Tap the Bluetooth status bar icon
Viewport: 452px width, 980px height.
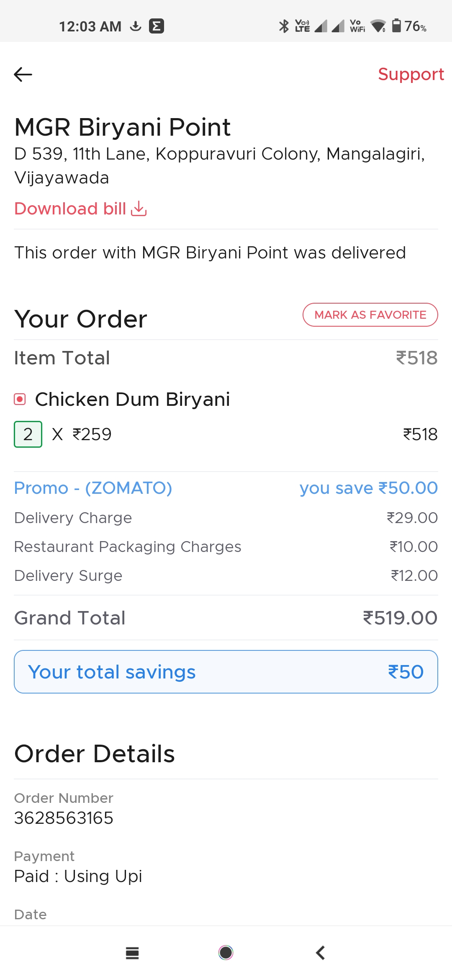tap(284, 26)
